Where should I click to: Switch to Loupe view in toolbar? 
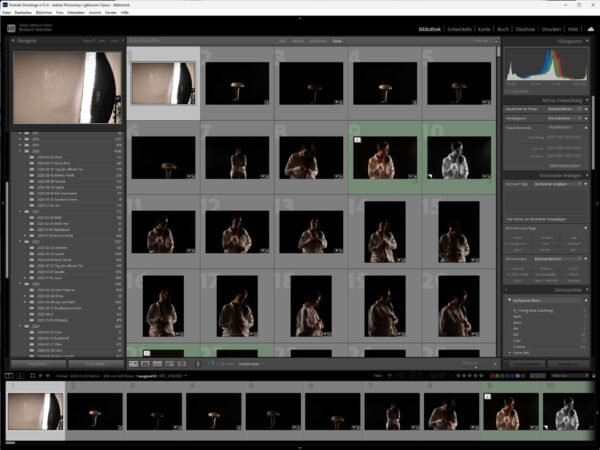pos(145,364)
